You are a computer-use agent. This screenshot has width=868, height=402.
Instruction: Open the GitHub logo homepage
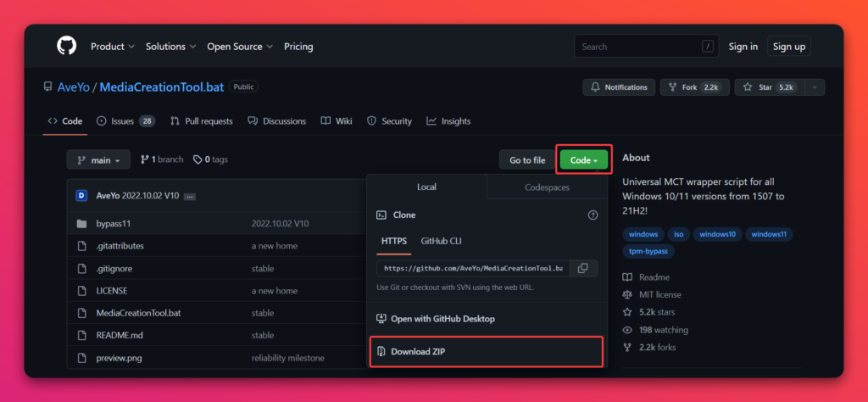click(66, 46)
